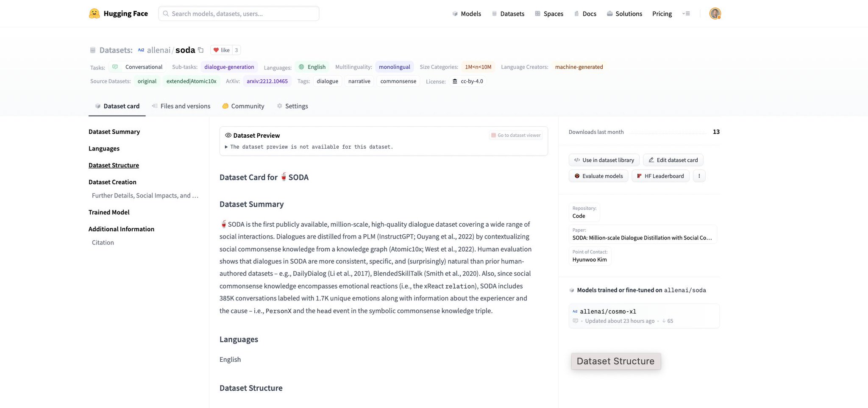Open the Datasets page from the header
Image resolution: width=868 pixels, height=408 pixels.
click(508, 14)
